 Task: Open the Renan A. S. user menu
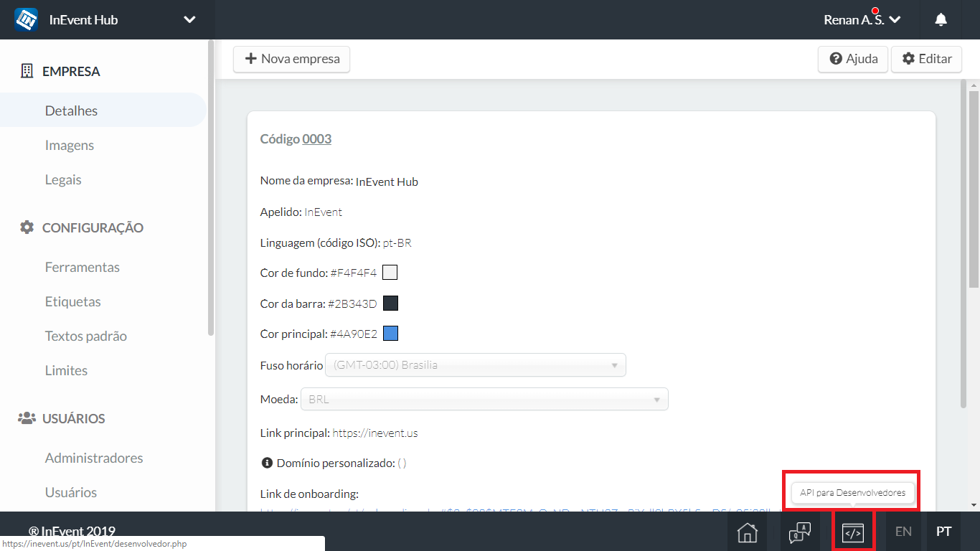coord(862,20)
